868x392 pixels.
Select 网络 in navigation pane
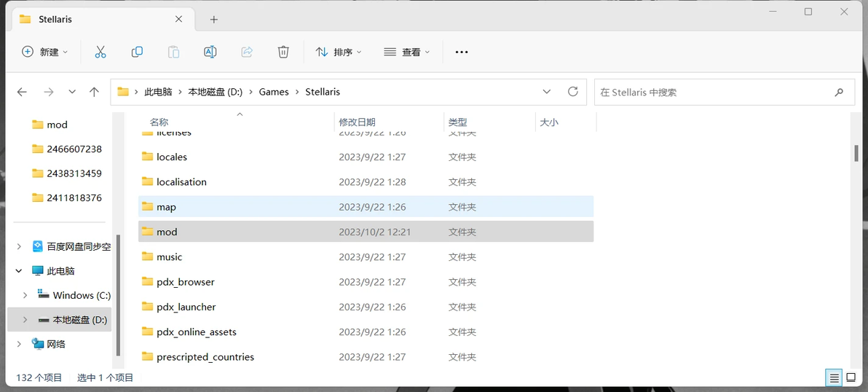tap(49, 344)
